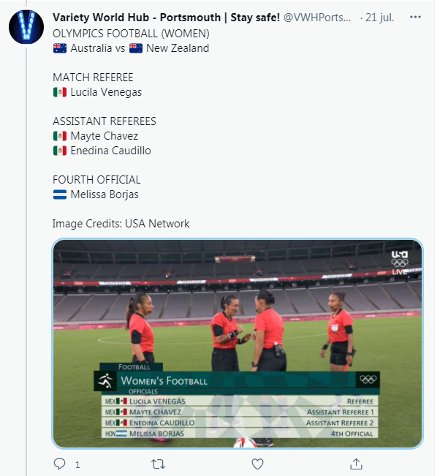Viewport: 448px width, 476px height.
Task: Retweet the Olympics football post
Action: click(159, 464)
